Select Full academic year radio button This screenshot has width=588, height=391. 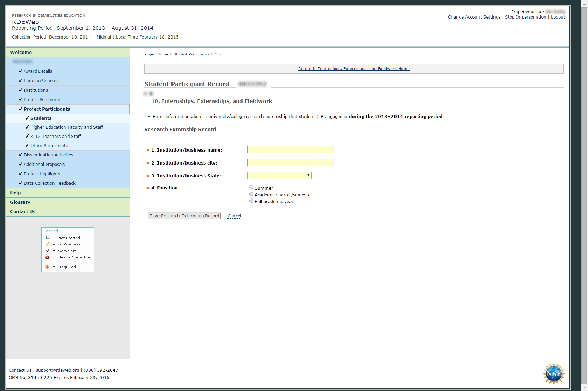[251, 201]
